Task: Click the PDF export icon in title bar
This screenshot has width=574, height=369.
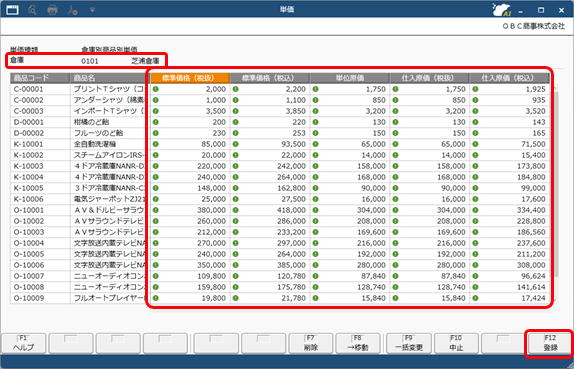Action: (72, 10)
